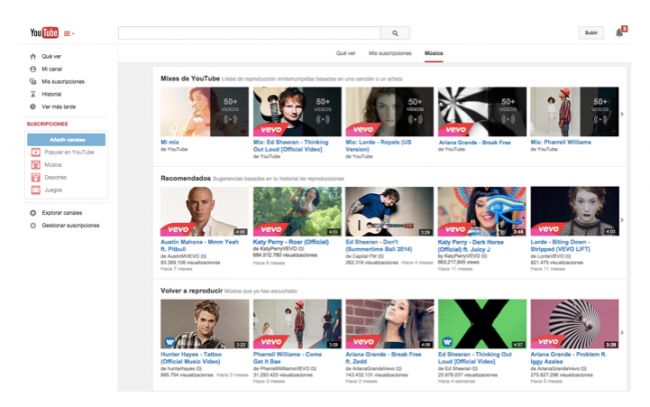The height and width of the screenshot is (407, 650).
Task: Click the Explorar canales icon
Action: pyautogui.click(x=33, y=213)
